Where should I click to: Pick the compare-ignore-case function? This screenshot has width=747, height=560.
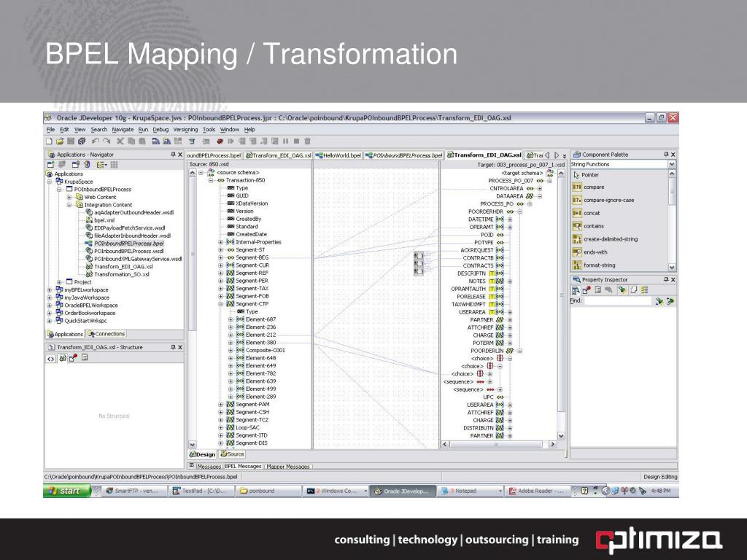[x=603, y=200]
